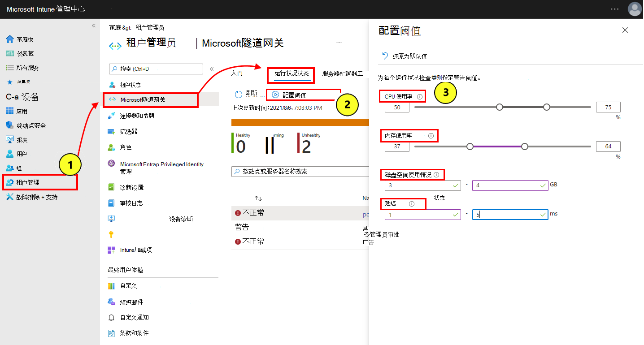Click the memory upper value field showing 64
Screen dimensions: 644x345
coord(608,146)
